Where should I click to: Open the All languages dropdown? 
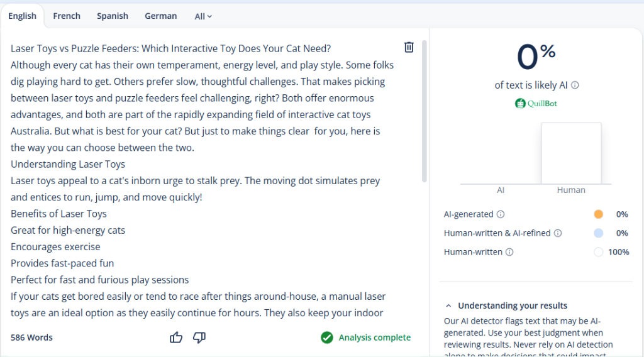point(203,16)
